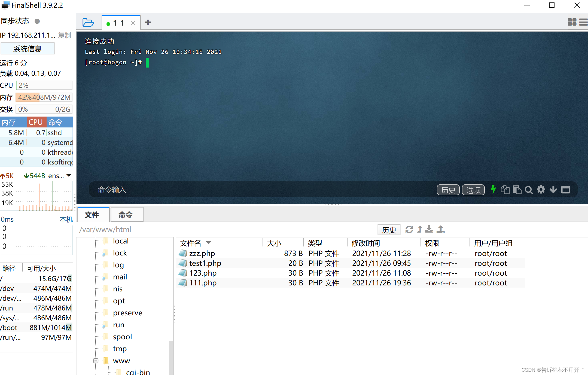Screen dimensions: 588x375
Task: Click the sync status indicator dot
Action: 37,21
